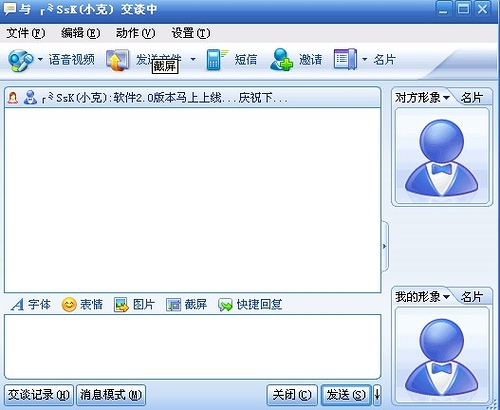Switch to the 名片 tab beside 我的形象

(x=472, y=296)
